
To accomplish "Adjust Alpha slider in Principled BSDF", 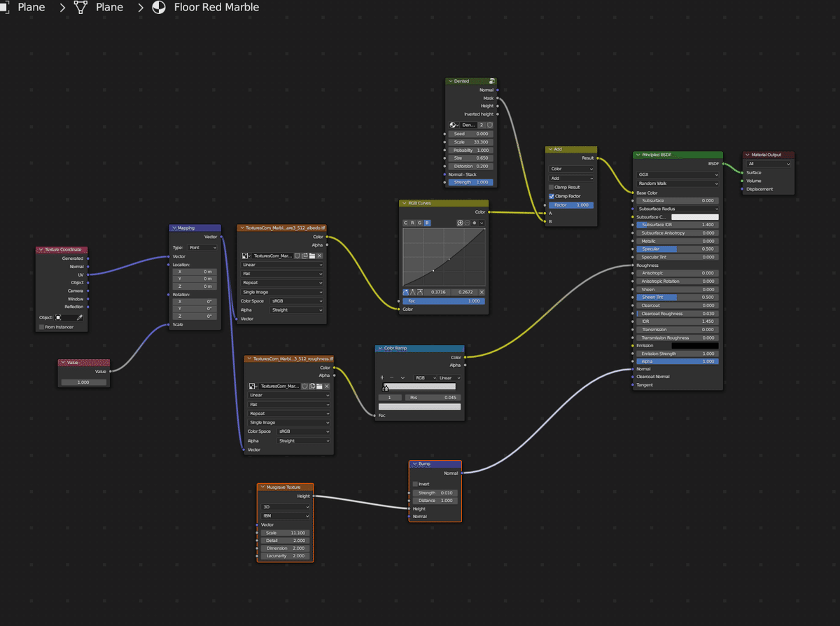I will click(x=678, y=361).
